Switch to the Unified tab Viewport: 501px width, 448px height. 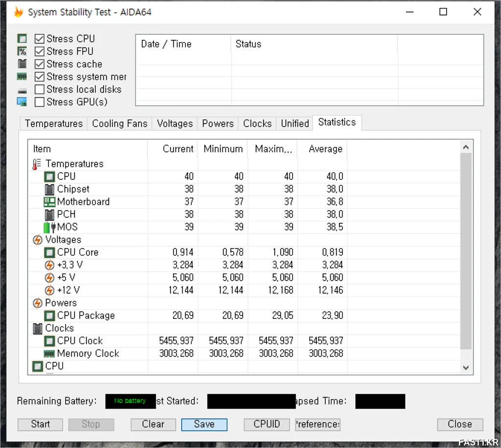(295, 124)
